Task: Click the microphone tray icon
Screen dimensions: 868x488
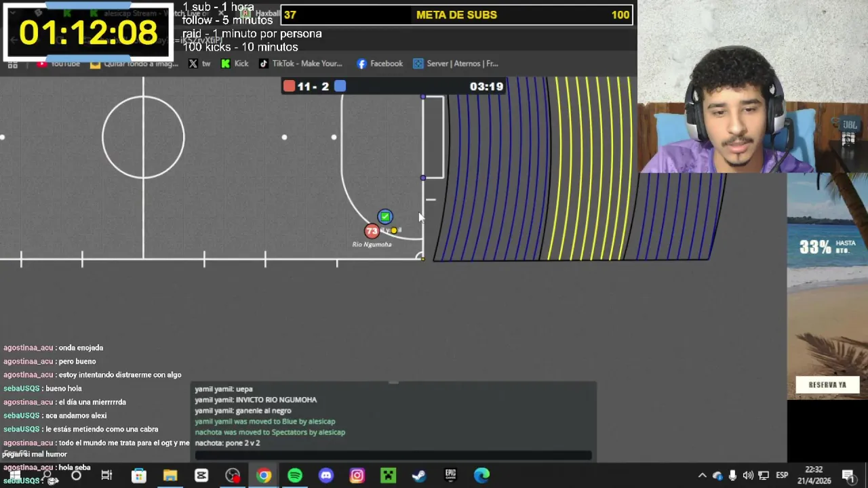Action: [732, 476]
